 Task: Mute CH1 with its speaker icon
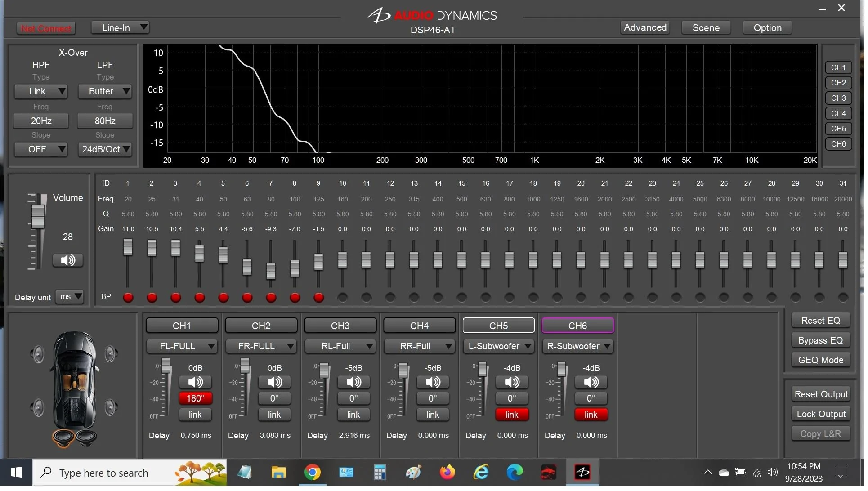coord(196,383)
